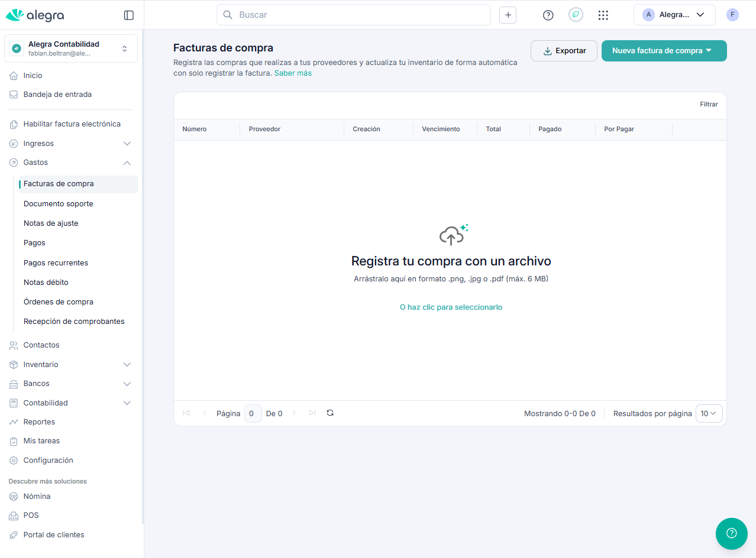
Task: Open the Nueva factura de compra dropdown
Action: click(x=664, y=51)
